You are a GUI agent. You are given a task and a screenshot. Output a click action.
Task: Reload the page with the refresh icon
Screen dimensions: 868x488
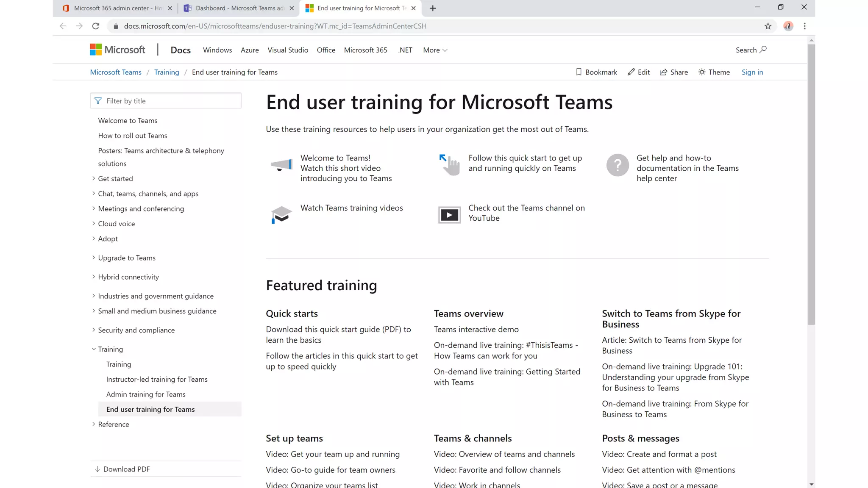(x=96, y=26)
